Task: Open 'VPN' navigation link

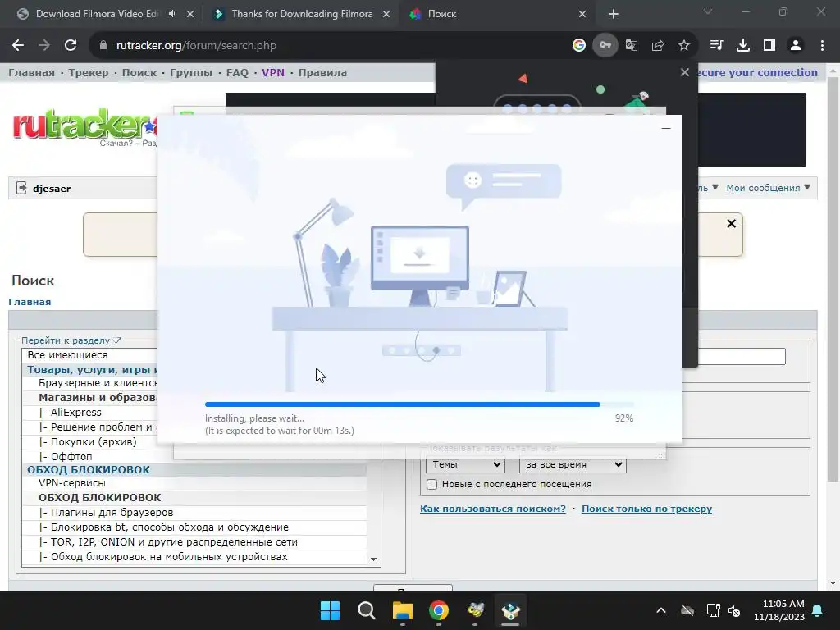Action: pyautogui.click(x=273, y=72)
